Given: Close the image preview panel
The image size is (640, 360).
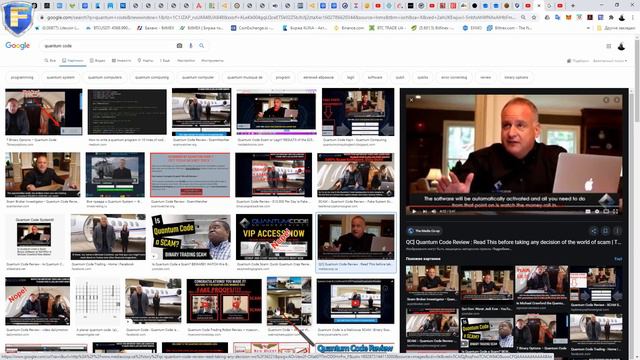Looking at the screenshot, I should [x=411, y=100].
